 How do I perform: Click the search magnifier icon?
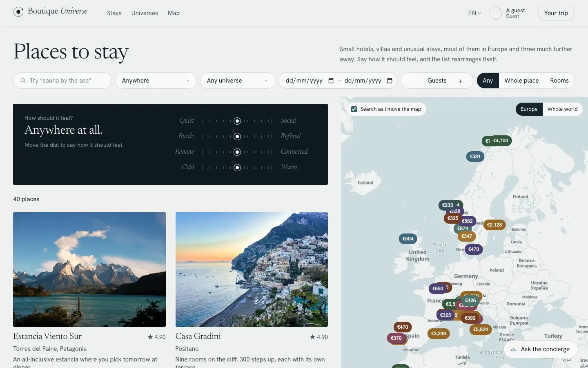pos(23,81)
